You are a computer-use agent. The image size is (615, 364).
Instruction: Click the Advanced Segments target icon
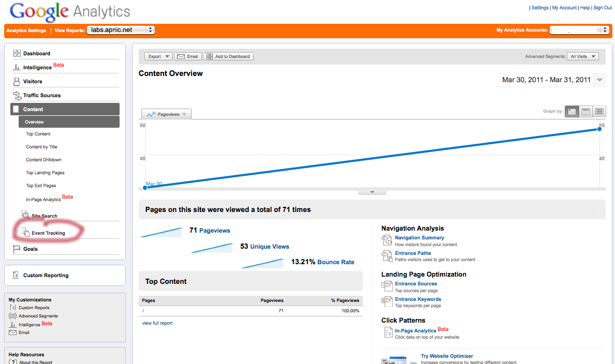click(x=12, y=316)
